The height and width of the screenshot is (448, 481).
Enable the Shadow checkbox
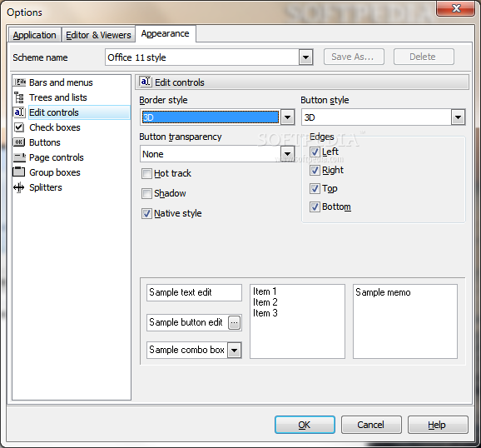click(146, 193)
